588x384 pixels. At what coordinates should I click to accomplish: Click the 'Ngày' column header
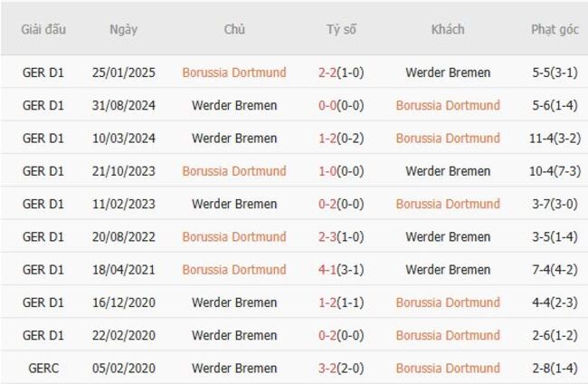tap(123, 29)
